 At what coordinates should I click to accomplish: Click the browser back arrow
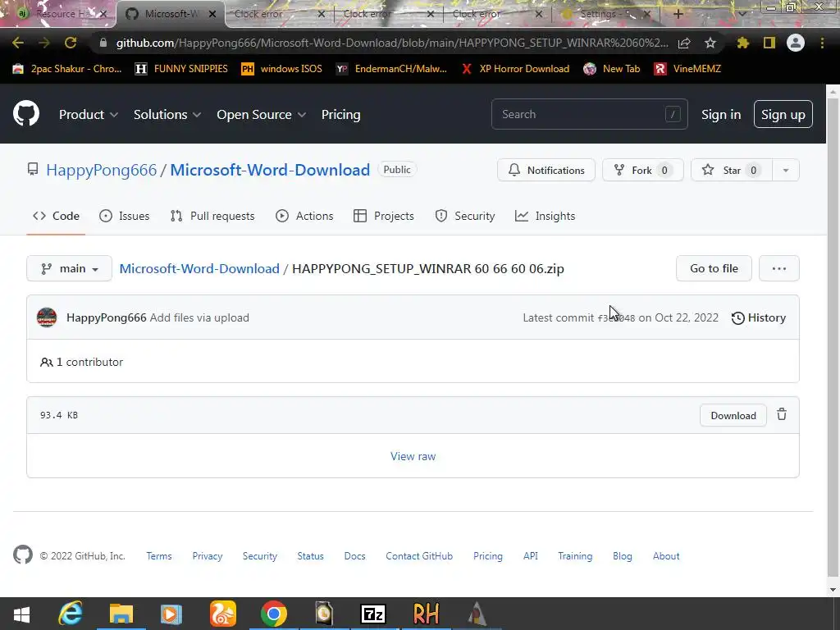[x=18, y=43]
